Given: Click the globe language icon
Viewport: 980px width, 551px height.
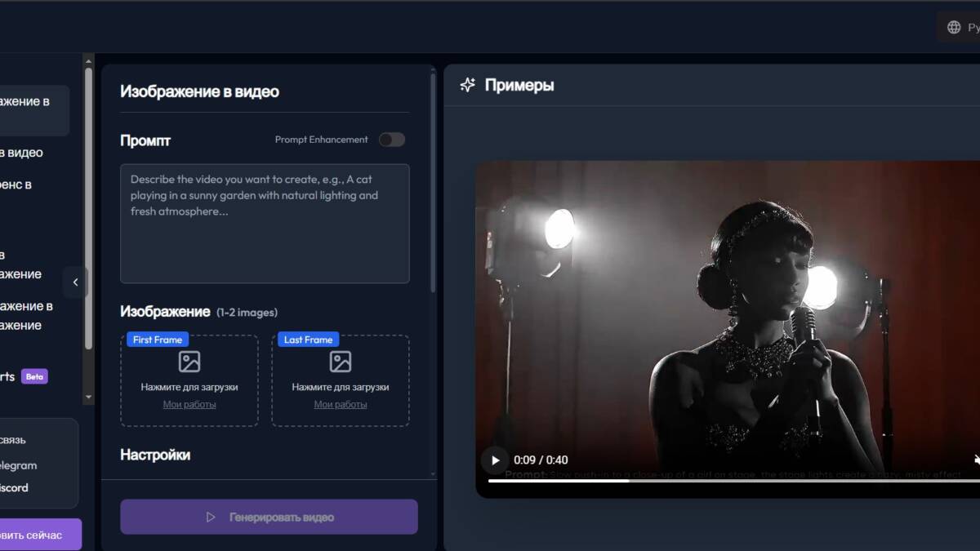Looking at the screenshot, I should [x=953, y=28].
